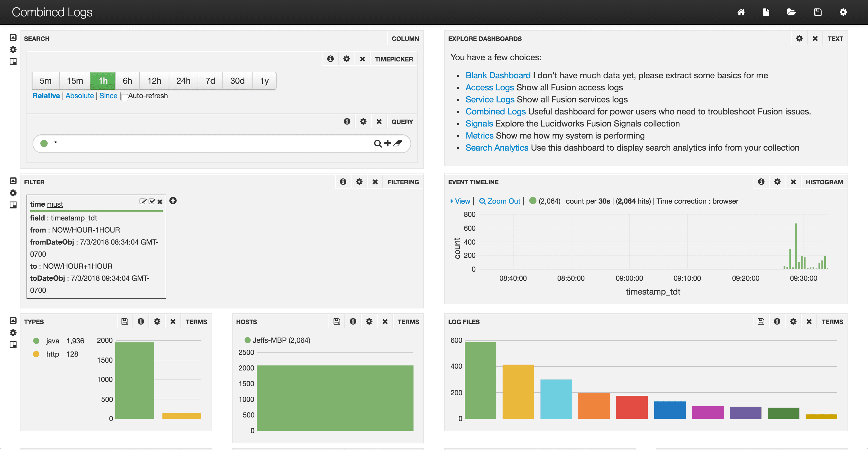This screenshot has height=450, width=868.
Task: Open the Search Analytics dashboard link
Action: pyautogui.click(x=497, y=148)
